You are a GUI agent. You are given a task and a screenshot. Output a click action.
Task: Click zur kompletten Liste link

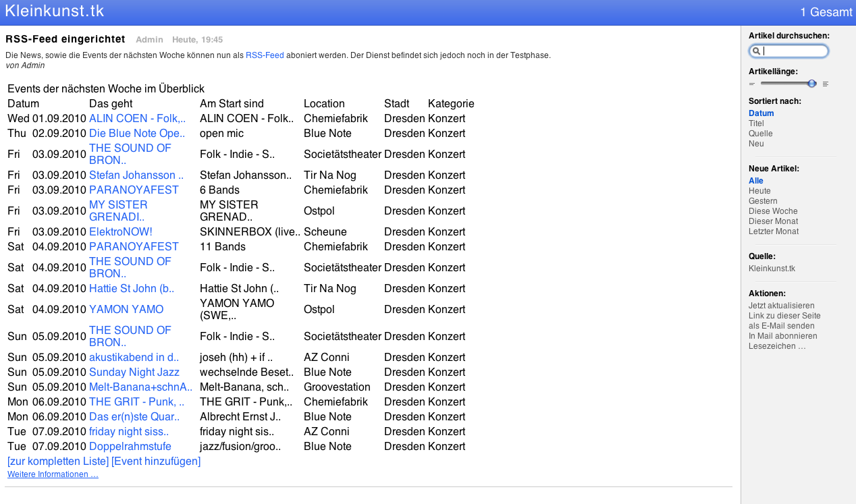58,461
